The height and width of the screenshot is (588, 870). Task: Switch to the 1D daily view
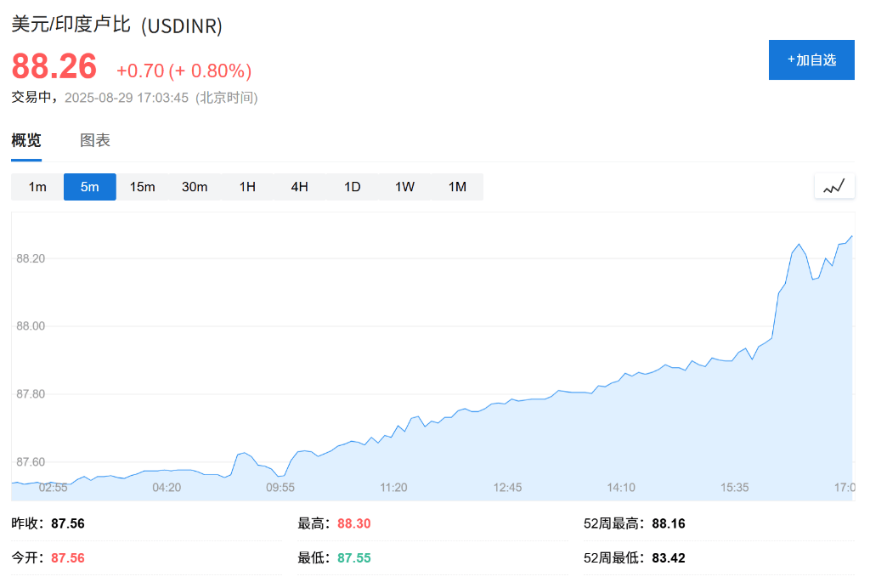(x=352, y=186)
